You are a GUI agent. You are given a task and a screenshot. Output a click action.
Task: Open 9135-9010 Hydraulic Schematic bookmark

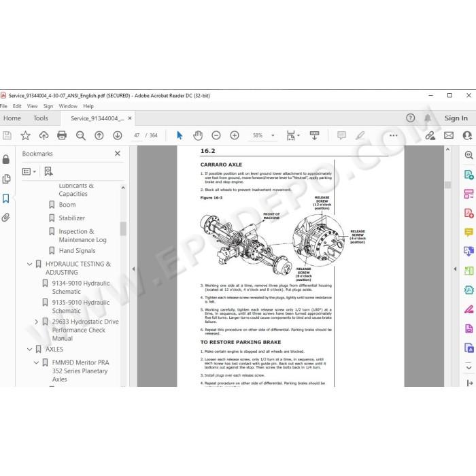(81, 307)
